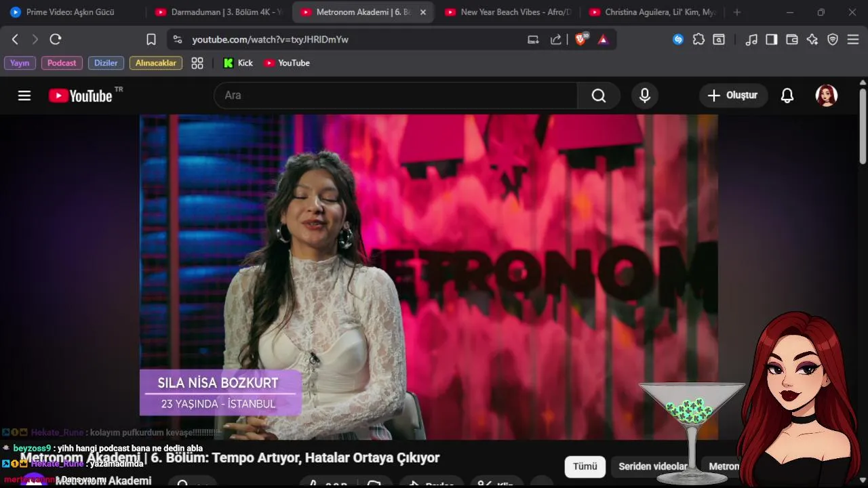Go forward with the browser arrow
868x488 pixels.
(x=35, y=39)
